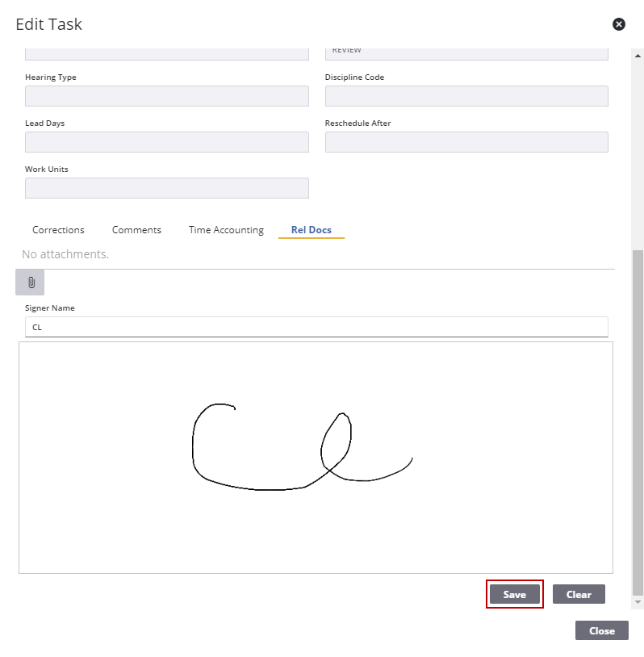Click the paperclip attachment icon
This screenshot has height=657, width=644.
31,282
